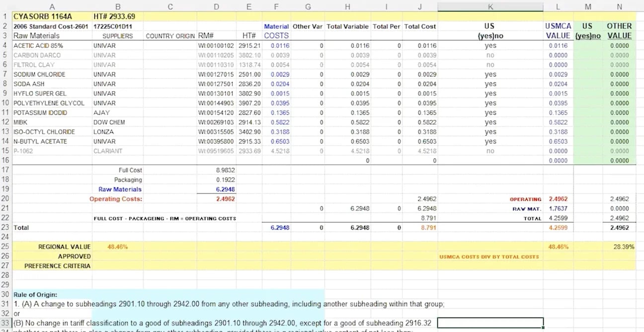Select the column K header
This screenshot has width=644, height=332.
pyautogui.click(x=490, y=6)
